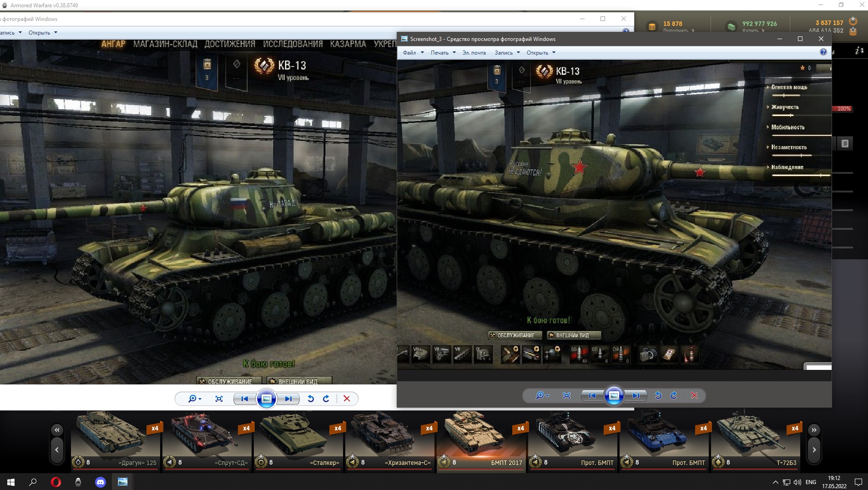
Task: Expand the Запись menu in the background photo viewer
Action: pos(11,33)
